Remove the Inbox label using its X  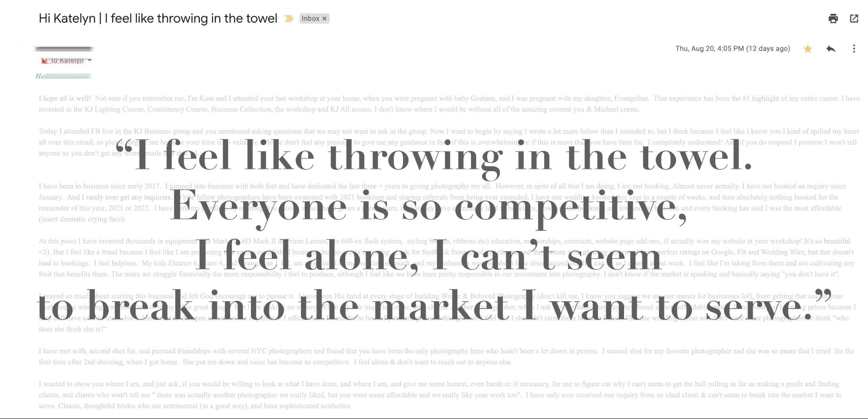pos(324,19)
